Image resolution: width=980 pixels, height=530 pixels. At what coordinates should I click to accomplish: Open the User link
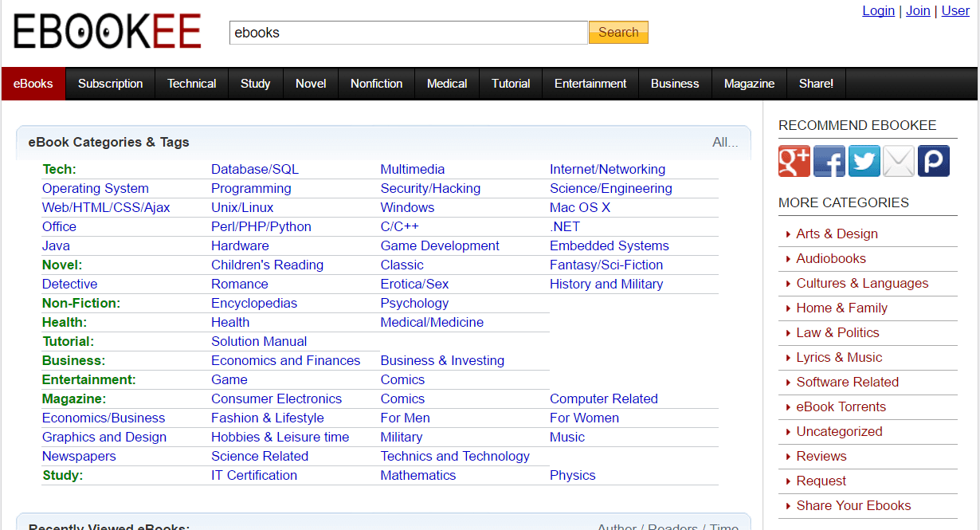pos(955,10)
